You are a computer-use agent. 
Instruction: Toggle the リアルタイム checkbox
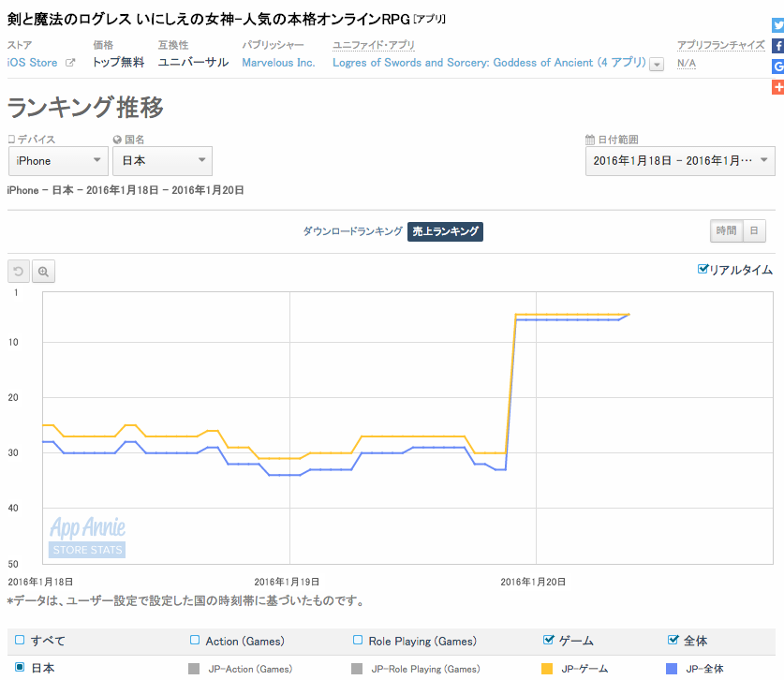[703, 269]
